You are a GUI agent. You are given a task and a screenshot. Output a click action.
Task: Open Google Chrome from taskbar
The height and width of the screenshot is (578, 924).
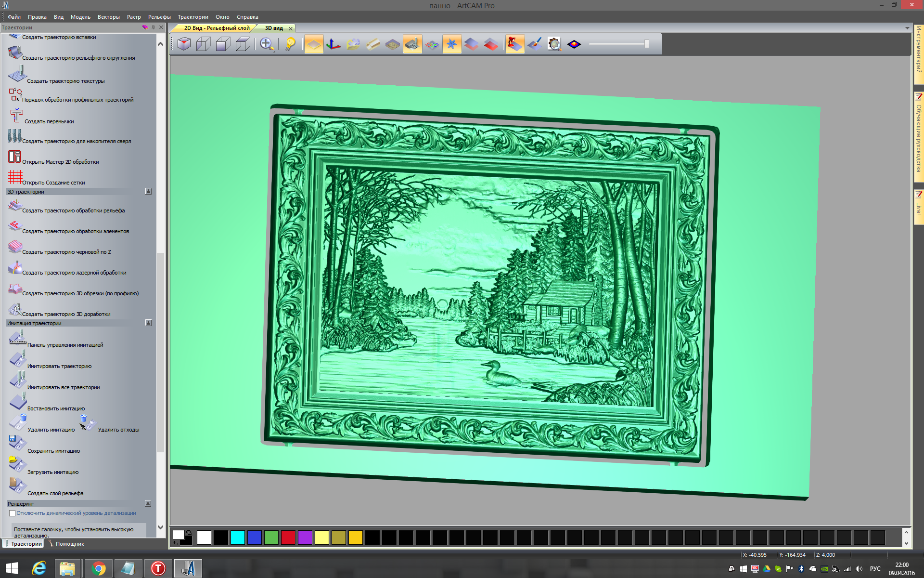coord(98,568)
